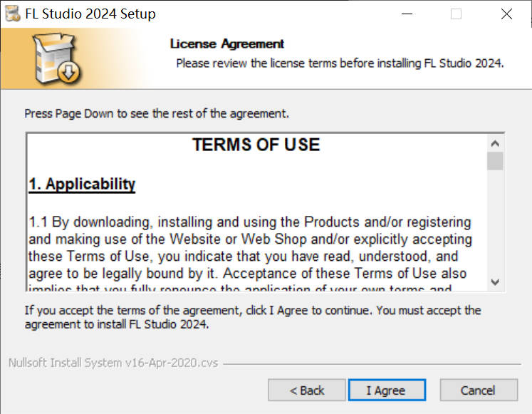Screen dimensions: 532x414
Task: Cancel the FL Studio installation
Action: click(x=478, y=390)
